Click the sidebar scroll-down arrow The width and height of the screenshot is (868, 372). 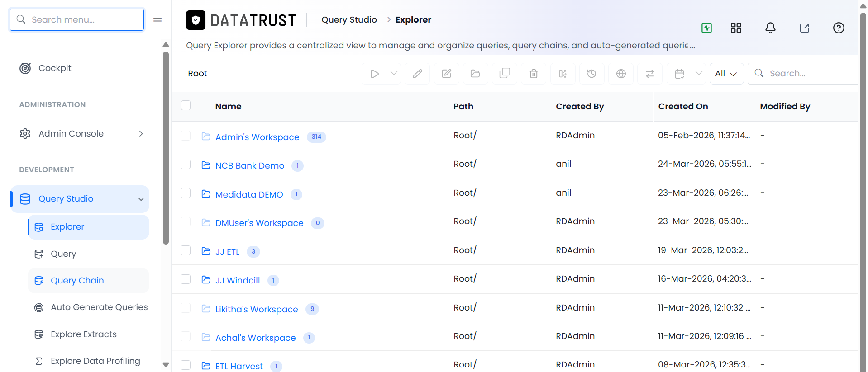pyautogui.click(x=166, y=364)
